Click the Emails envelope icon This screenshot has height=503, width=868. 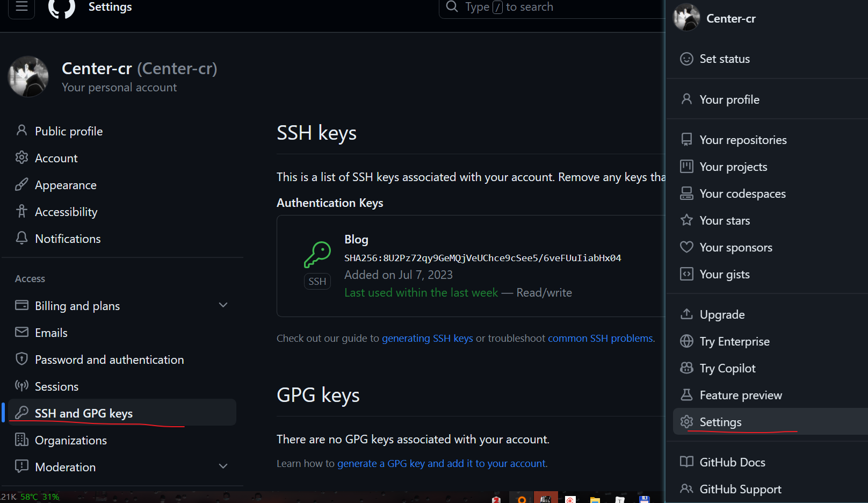point(21,332)
